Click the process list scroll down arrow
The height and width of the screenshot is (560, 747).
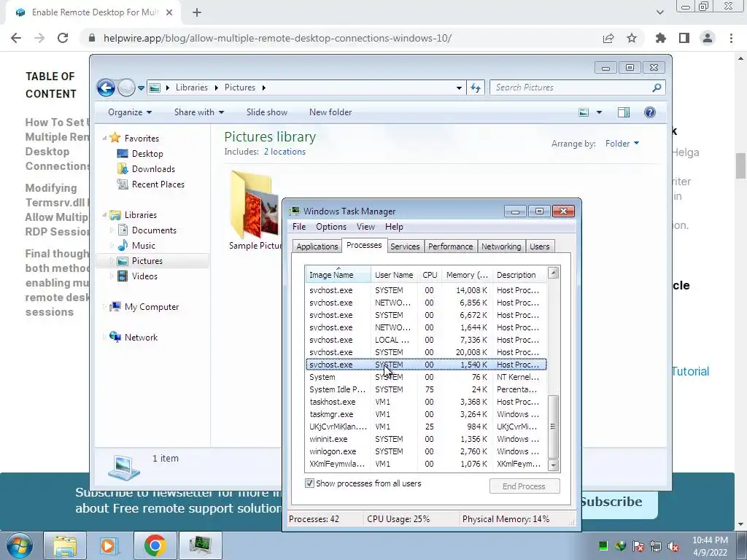click(x=553, y=465)
